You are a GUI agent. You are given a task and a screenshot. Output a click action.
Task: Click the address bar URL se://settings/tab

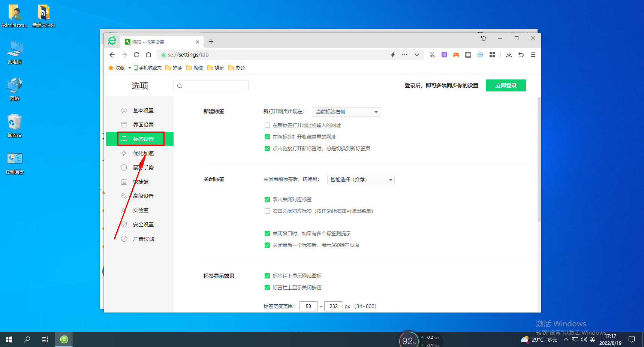[188, 55]
